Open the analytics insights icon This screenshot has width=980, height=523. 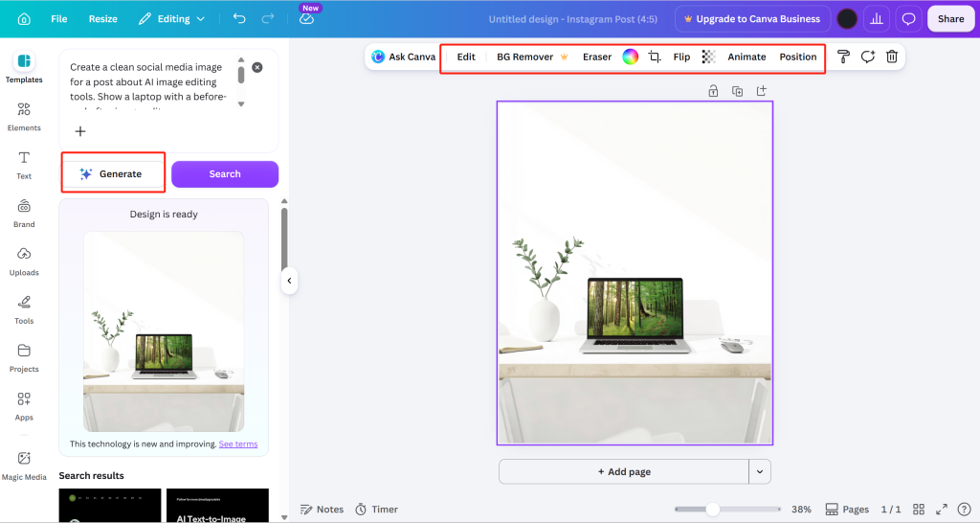[x=877, y=19]
